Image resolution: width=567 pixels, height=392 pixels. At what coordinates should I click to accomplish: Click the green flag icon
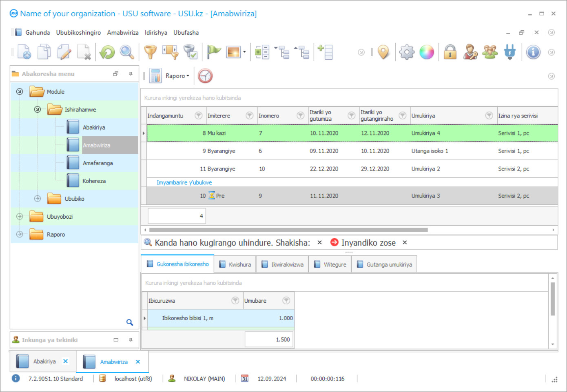click(x=214, y=52)
